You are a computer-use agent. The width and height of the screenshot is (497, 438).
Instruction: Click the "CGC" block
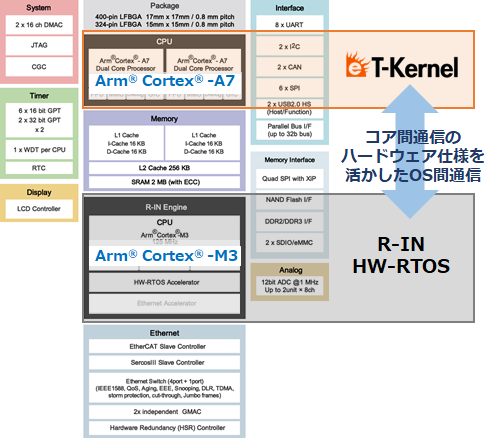point(39,67)
